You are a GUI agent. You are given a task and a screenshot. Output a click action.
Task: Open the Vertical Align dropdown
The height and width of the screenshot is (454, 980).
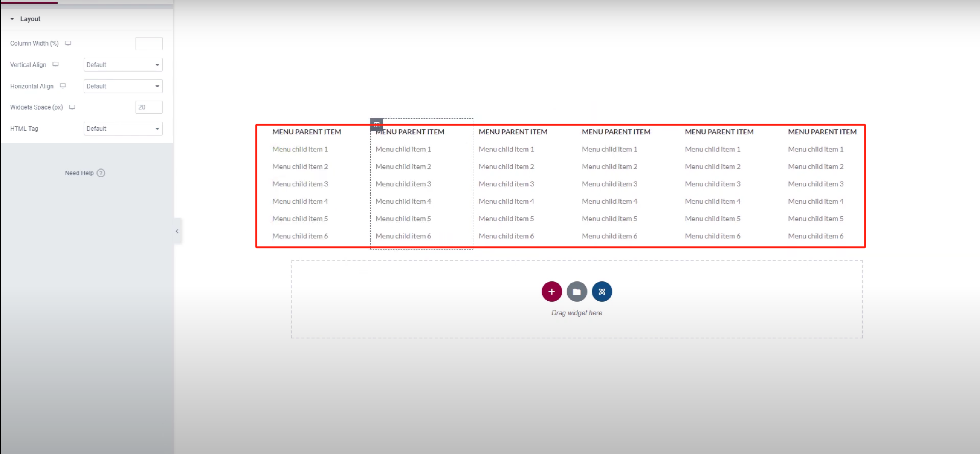pos(123,65)
